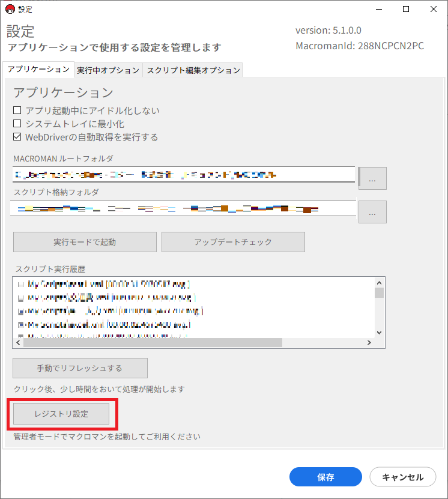Click the 実行モードで起動 button

[x=85, y=242]
